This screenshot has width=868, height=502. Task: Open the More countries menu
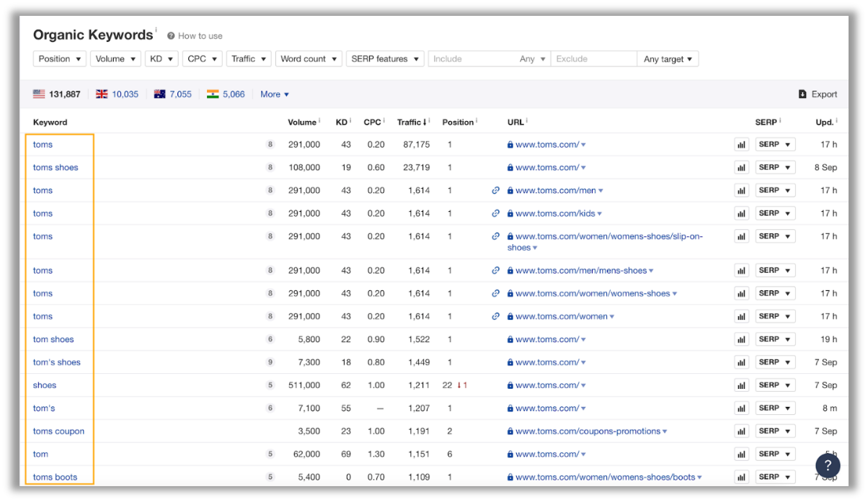pos(275,94)
